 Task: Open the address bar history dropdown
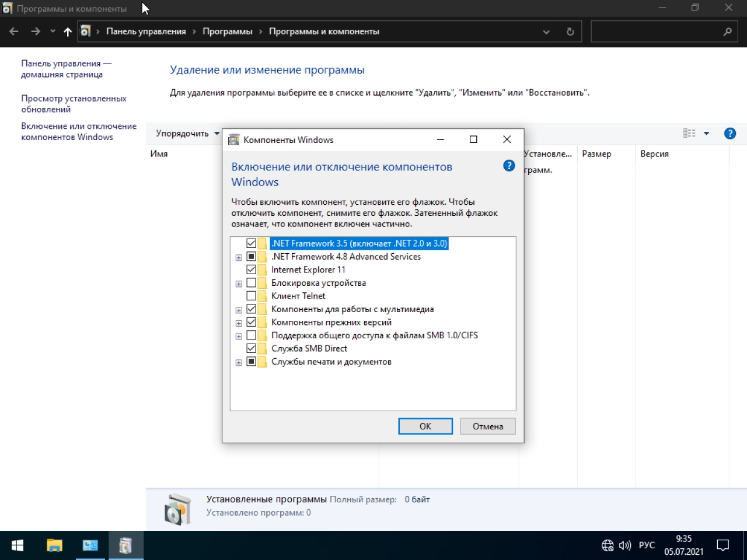coord(546,32)
